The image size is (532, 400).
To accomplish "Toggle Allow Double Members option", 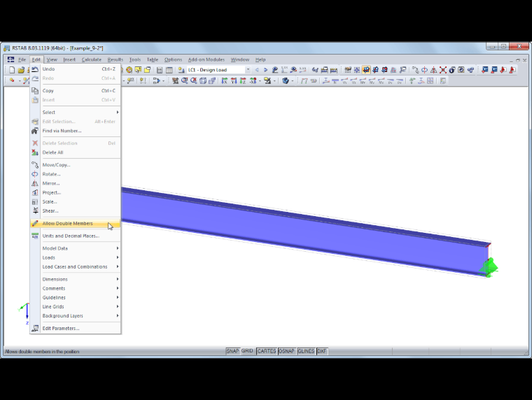I will [76, 223].
